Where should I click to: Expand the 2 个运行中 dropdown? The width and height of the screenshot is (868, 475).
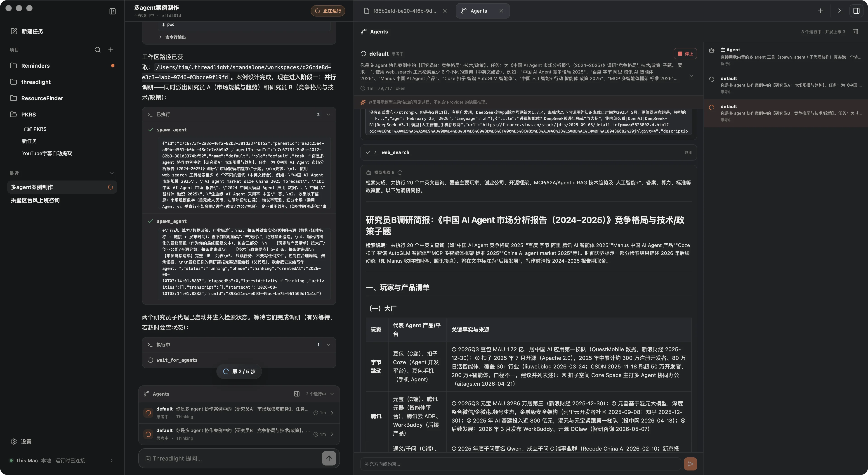coord(320,394)
